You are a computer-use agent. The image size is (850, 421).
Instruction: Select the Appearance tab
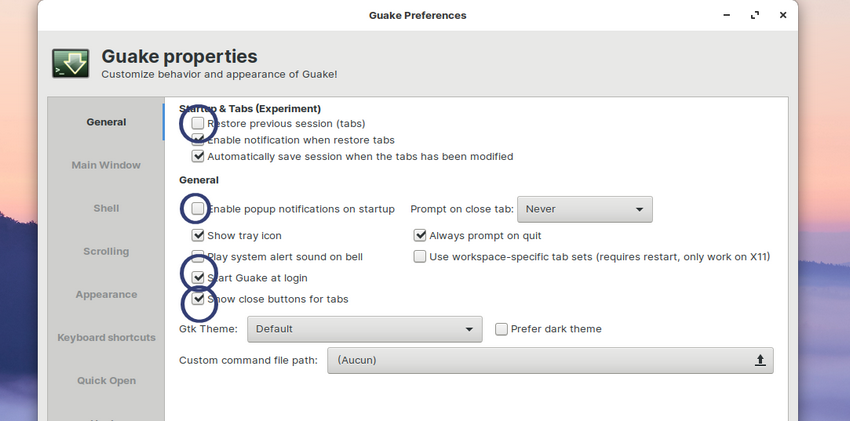[x=106, y=295]
